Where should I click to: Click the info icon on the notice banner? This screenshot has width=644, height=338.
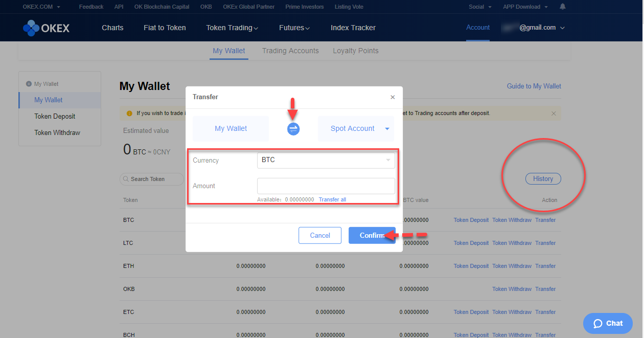129,114
